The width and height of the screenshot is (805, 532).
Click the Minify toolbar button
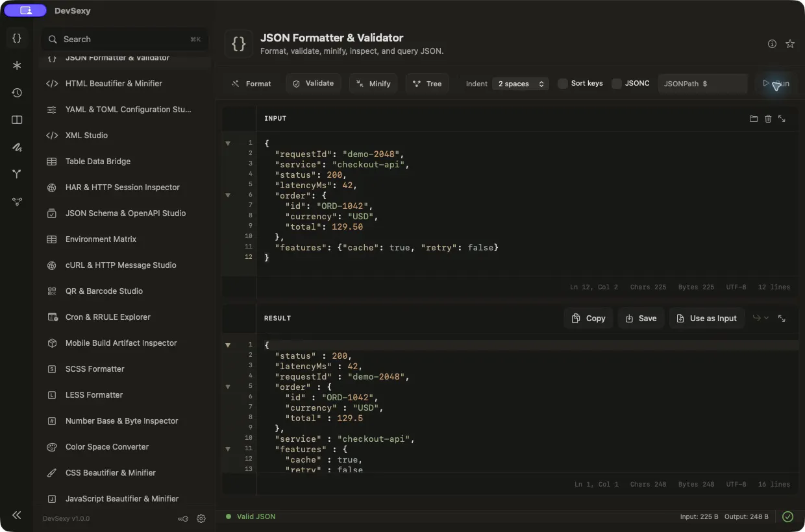[x=373, y=84]
